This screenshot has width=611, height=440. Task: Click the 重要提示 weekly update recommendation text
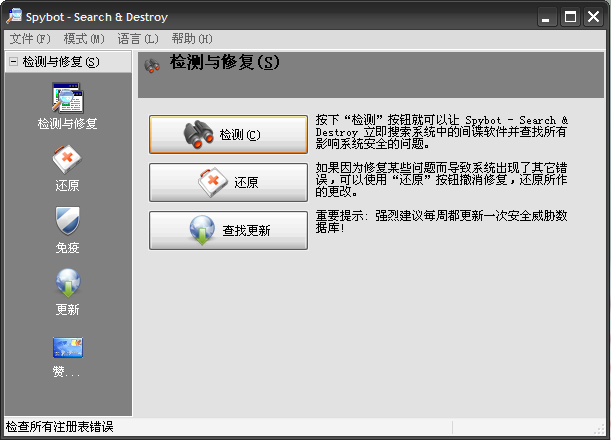click(x=441, y=221)
